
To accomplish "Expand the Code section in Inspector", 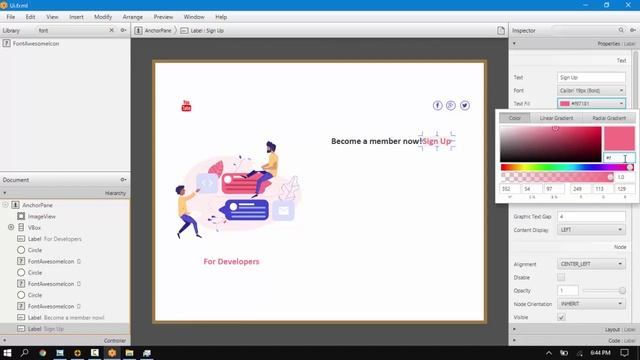I will click(514, 340).
